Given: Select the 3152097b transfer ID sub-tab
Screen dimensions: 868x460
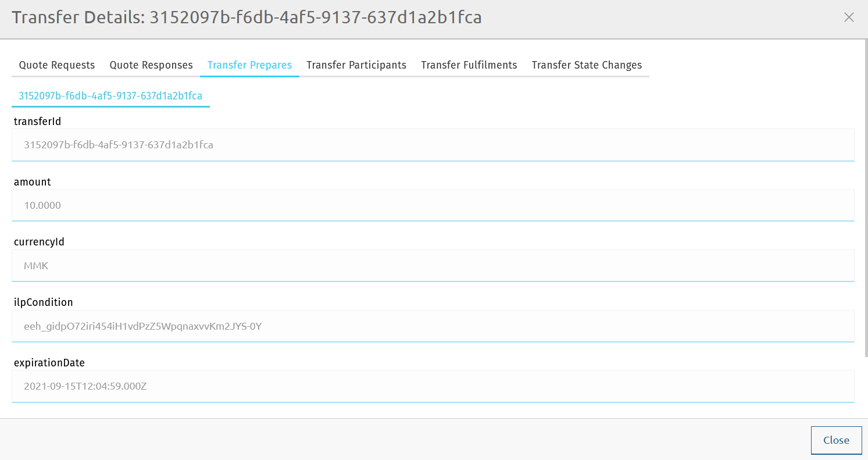Looking at the screenshot, I should coord(110,96).
